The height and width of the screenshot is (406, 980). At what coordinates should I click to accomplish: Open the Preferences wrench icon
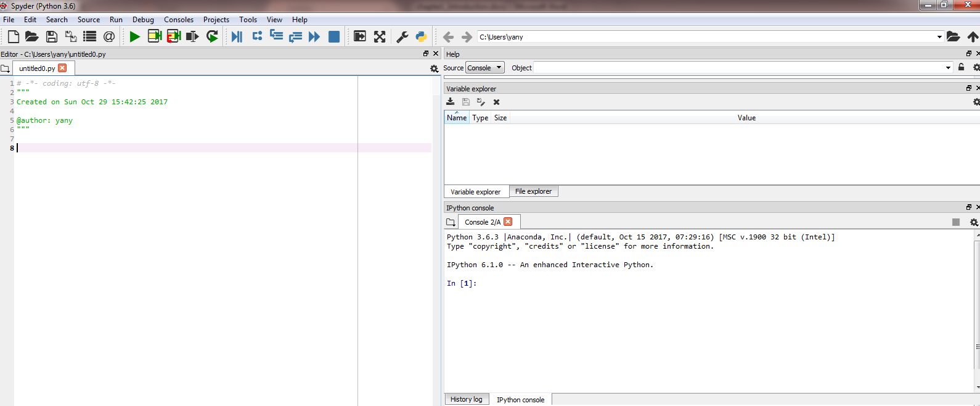(402, 37)
